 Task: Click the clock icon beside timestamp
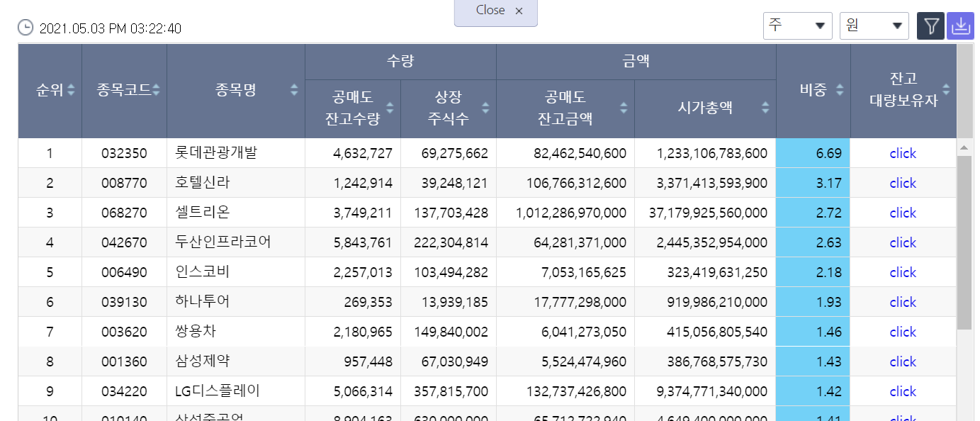point(26,28)
